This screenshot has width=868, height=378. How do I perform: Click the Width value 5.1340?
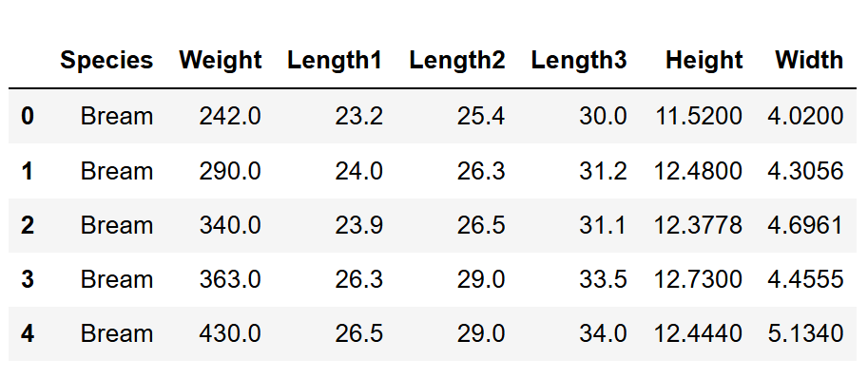point(805,333)
